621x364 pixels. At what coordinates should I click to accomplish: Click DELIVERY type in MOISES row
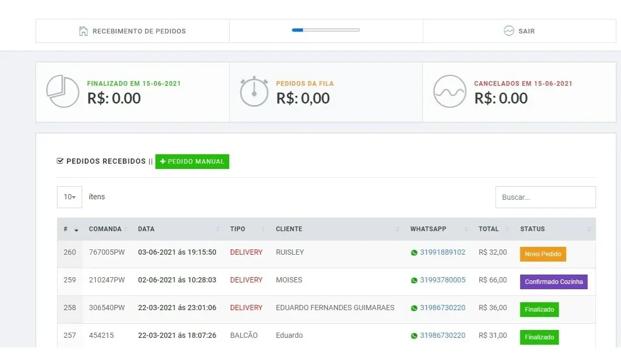tap(246, 280)
